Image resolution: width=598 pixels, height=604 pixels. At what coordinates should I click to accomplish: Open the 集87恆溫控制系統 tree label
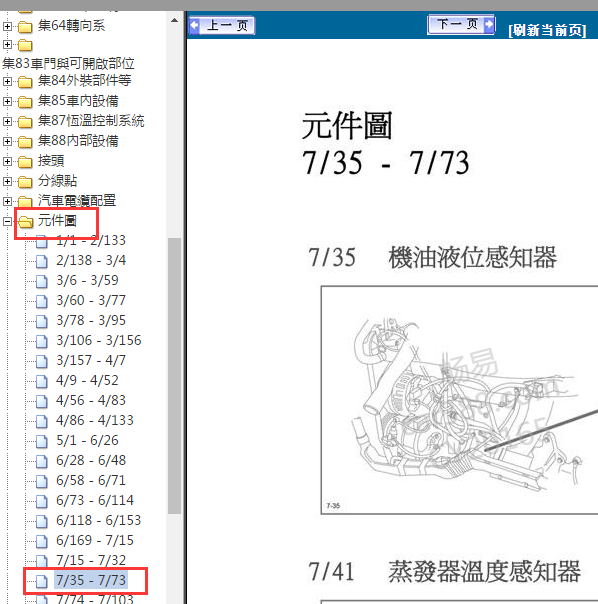[91, 121]
